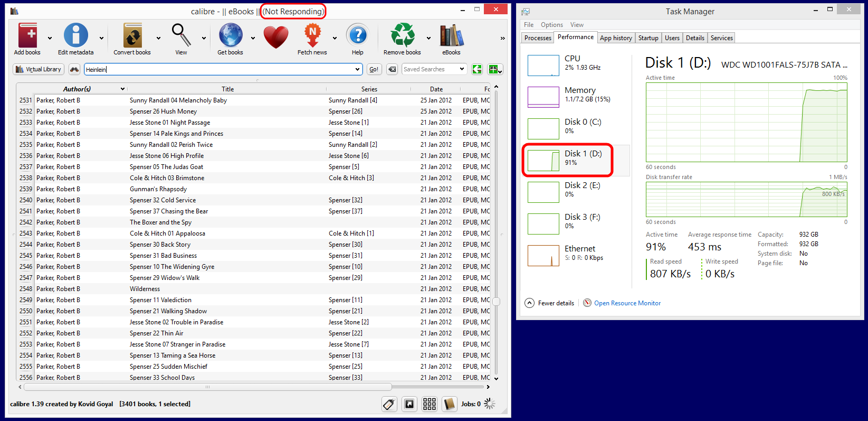The height and width of the screenshot is (421, 868).
Task: Switch to the Startup tab
Action: pyautogui.click(x=648, y=38)
